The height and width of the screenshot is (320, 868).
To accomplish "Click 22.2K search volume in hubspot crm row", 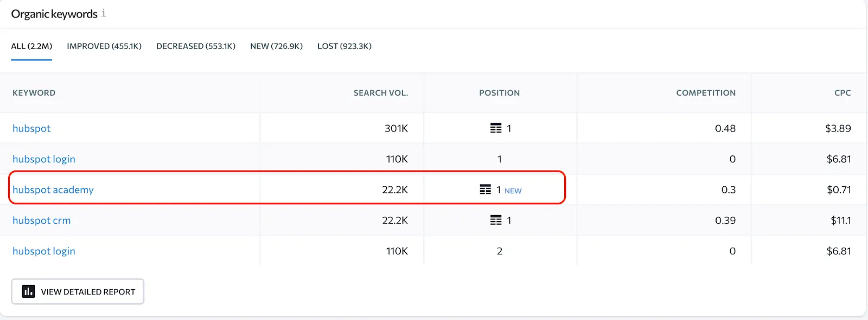I will pos(395,221).
